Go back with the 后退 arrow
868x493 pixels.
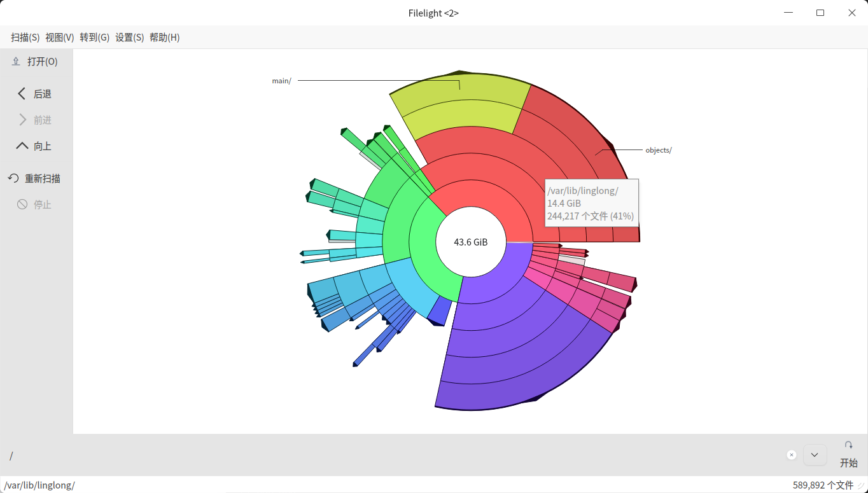click(x=22, y=94)
